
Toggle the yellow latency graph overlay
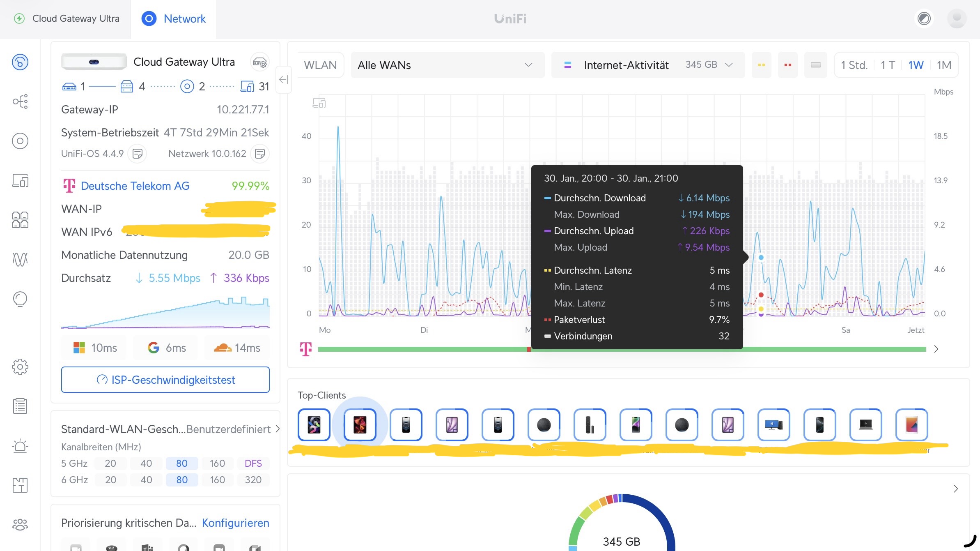click(761, 65)
